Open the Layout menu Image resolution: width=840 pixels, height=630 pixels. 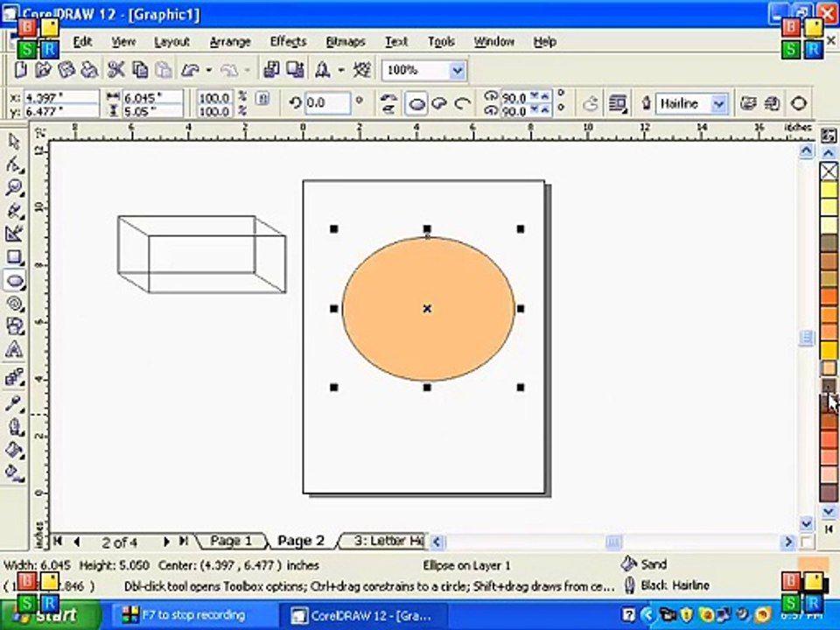pyautogui.click(x=171, y=42)
